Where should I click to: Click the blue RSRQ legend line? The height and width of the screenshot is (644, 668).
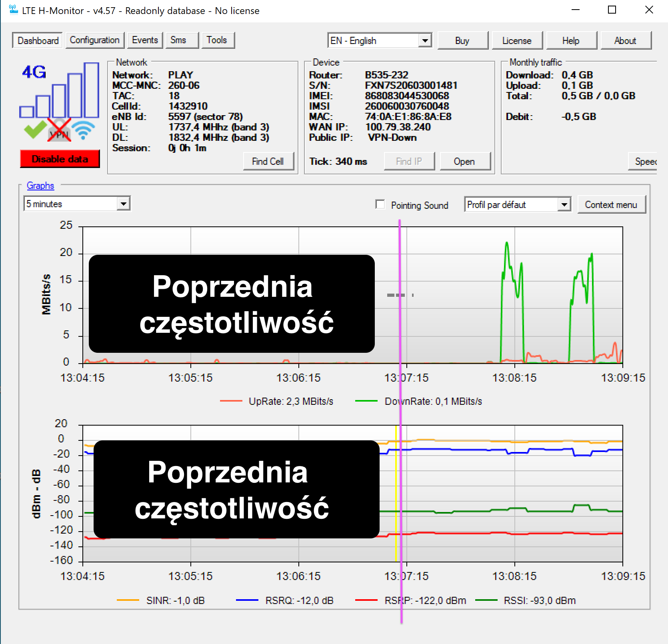tap(247, 600)
